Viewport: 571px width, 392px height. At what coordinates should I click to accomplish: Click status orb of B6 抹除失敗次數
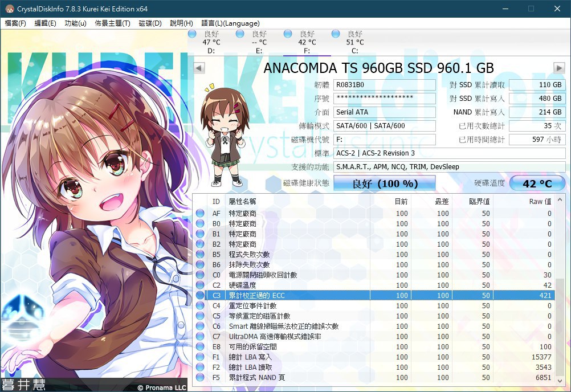(200, 264)
